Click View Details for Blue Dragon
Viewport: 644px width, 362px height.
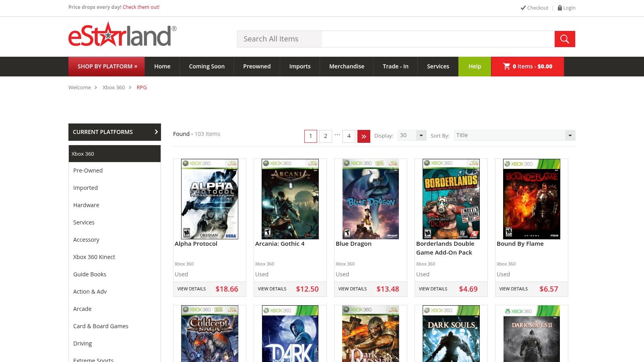click(353, 289)
